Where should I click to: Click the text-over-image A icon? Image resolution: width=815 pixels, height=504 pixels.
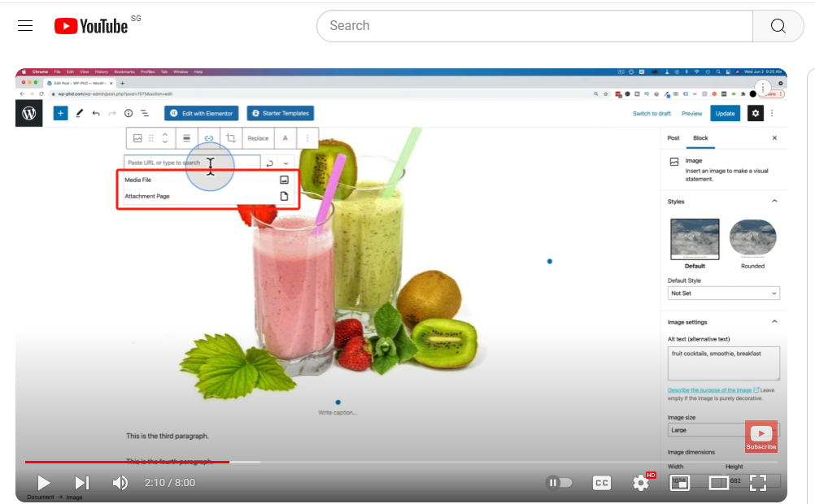coord(285,138)
